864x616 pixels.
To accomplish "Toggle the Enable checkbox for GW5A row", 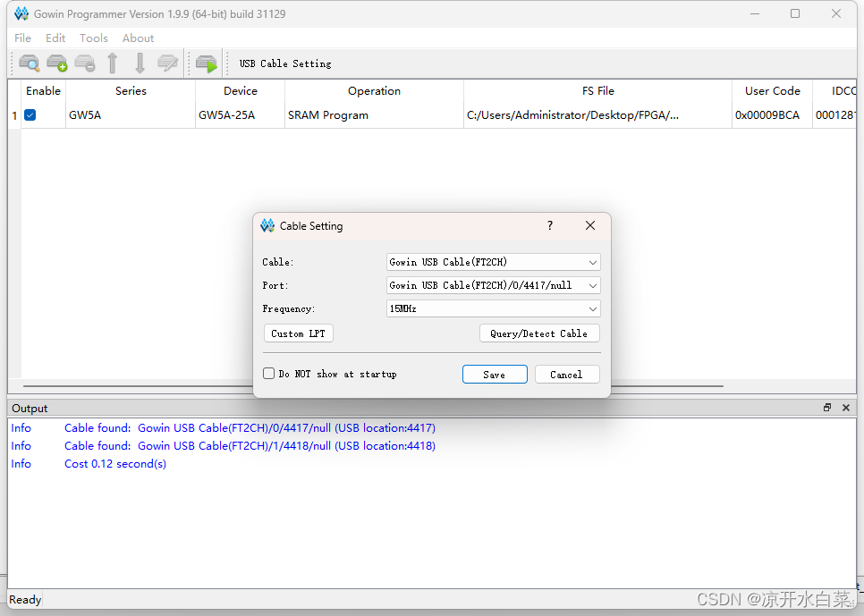I will (30, 115).
